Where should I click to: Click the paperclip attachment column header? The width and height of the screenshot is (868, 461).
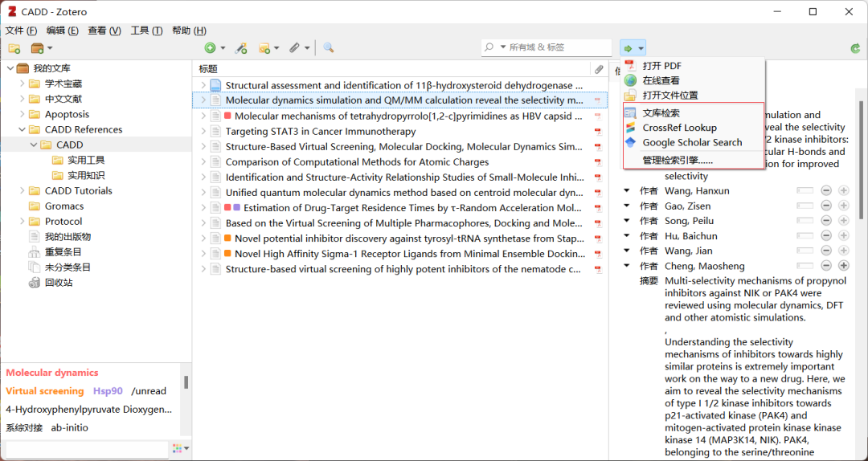coord(599,69)
